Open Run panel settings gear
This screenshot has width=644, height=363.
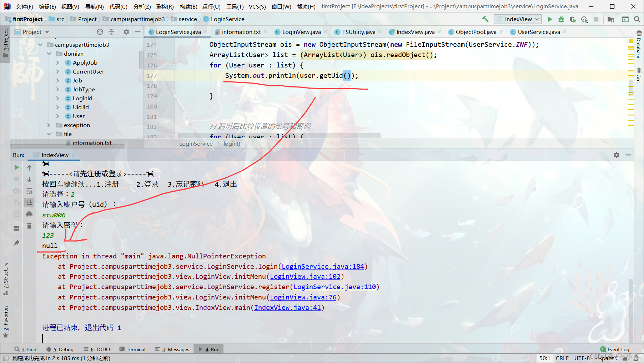[x=617, y=155]
